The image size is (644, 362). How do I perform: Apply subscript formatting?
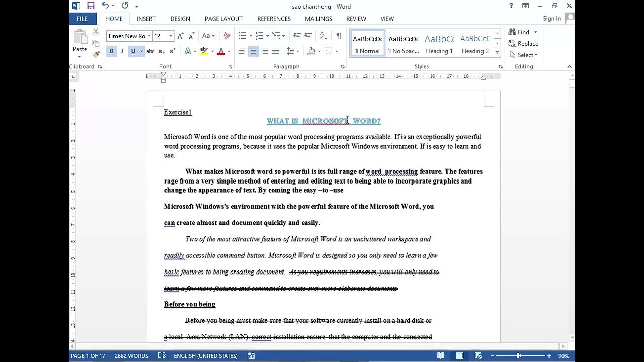click(x=162, y=51)
